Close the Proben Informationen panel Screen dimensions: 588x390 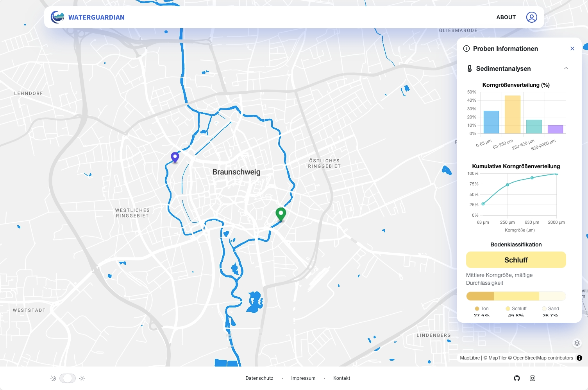click(x=572, y=49)
